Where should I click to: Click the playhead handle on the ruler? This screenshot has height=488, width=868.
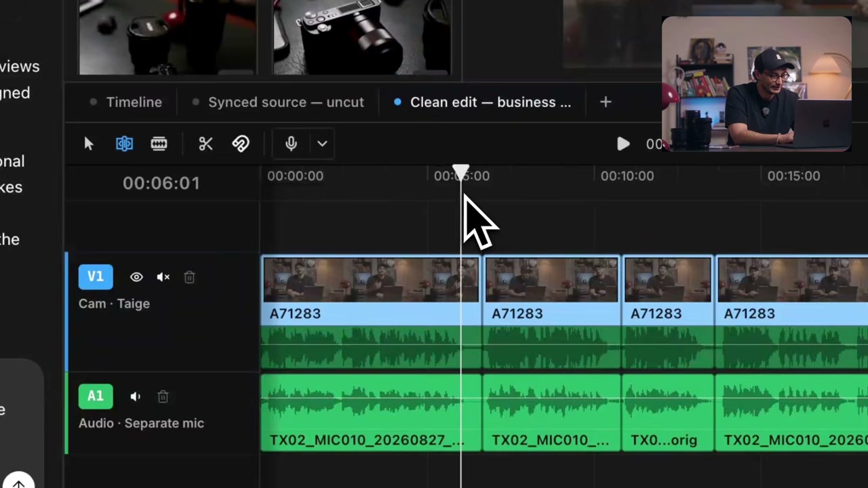(460, 173)
